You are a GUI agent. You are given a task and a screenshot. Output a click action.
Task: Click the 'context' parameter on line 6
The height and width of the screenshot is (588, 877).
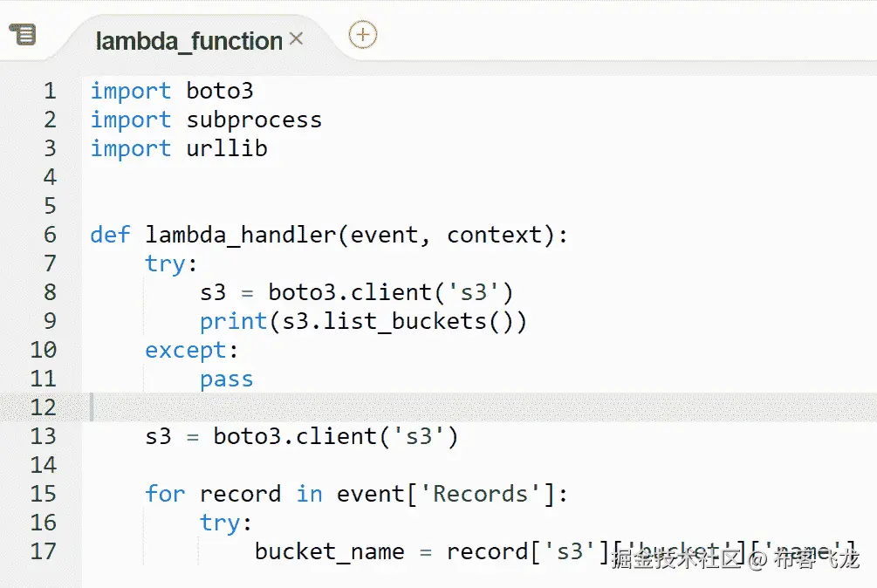(x=494, y=235)
